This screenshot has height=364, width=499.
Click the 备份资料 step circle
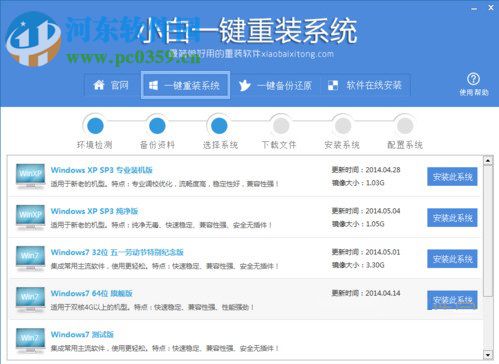(x=157, y=126)
